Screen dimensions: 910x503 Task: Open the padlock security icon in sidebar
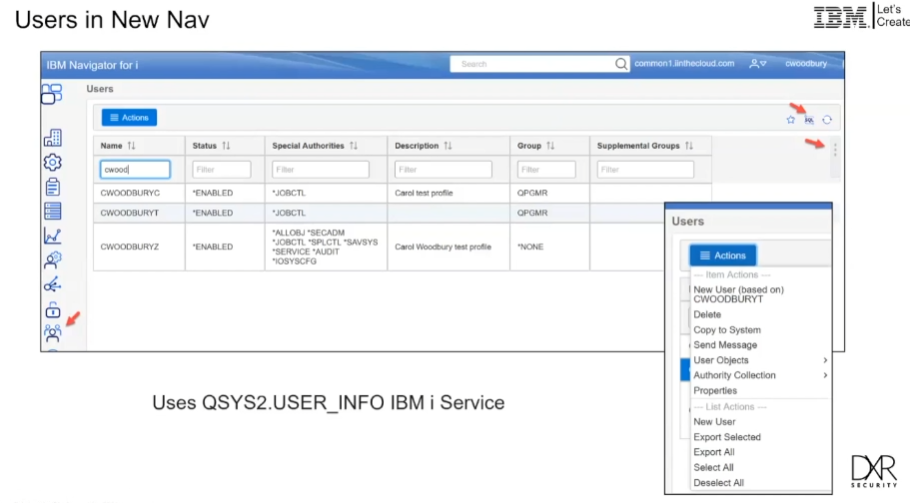pyautogui.click(x=52, y=310)
